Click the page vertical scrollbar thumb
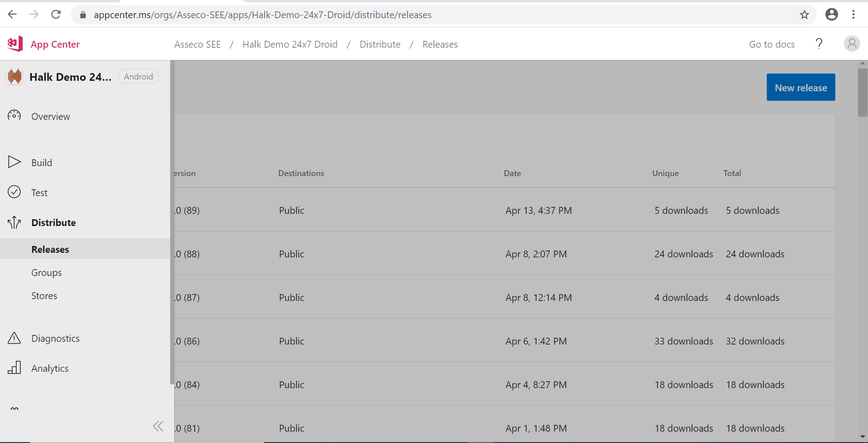Image resolution: width=868 pixels, height=443 pixels. click(x=863, y=92)
